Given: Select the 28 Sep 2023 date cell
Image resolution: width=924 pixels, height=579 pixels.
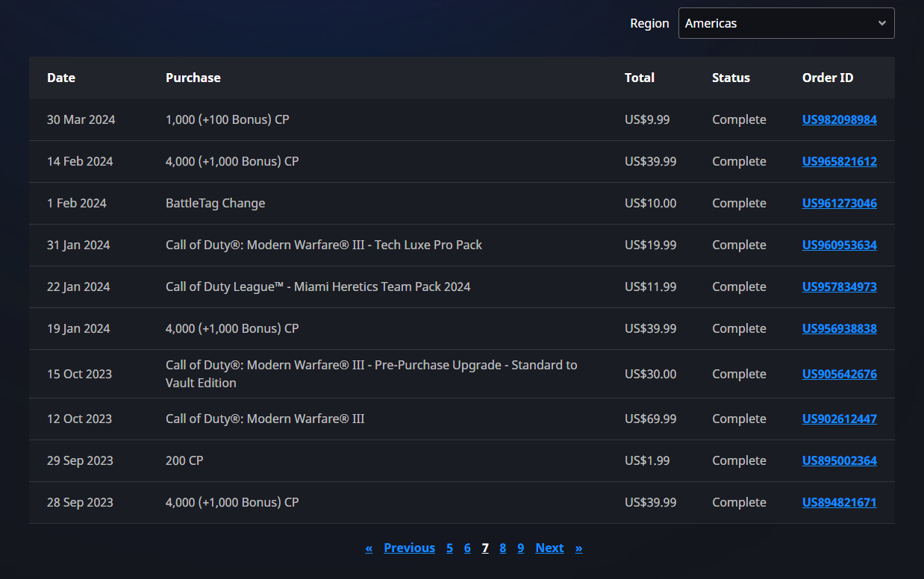Looking at the screenshot, I should point(80,502).
